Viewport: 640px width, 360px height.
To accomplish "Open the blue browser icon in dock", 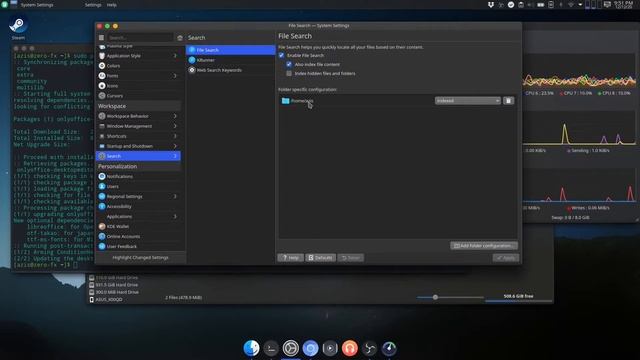I will click(310, 348).
